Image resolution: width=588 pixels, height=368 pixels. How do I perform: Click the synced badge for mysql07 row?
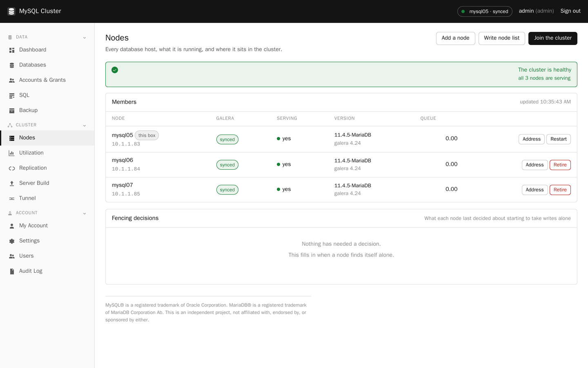pyautogui.click(x=227, y=190)
